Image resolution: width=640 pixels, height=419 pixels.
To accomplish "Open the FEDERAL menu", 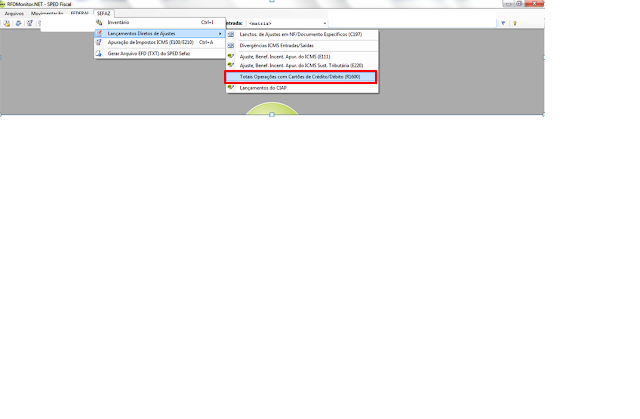I will (79, 13).
